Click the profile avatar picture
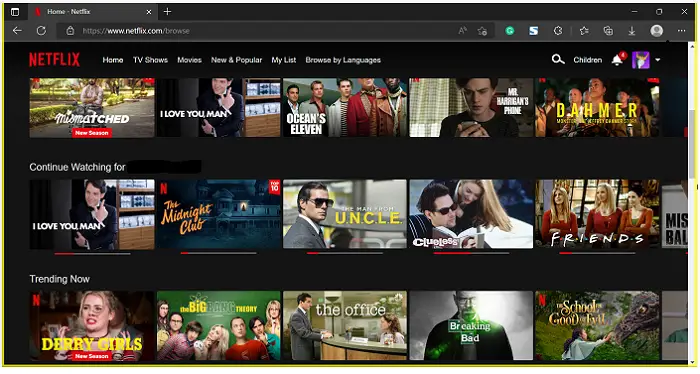This screenshot has height=374, width=700. click(x=641, y=60)
